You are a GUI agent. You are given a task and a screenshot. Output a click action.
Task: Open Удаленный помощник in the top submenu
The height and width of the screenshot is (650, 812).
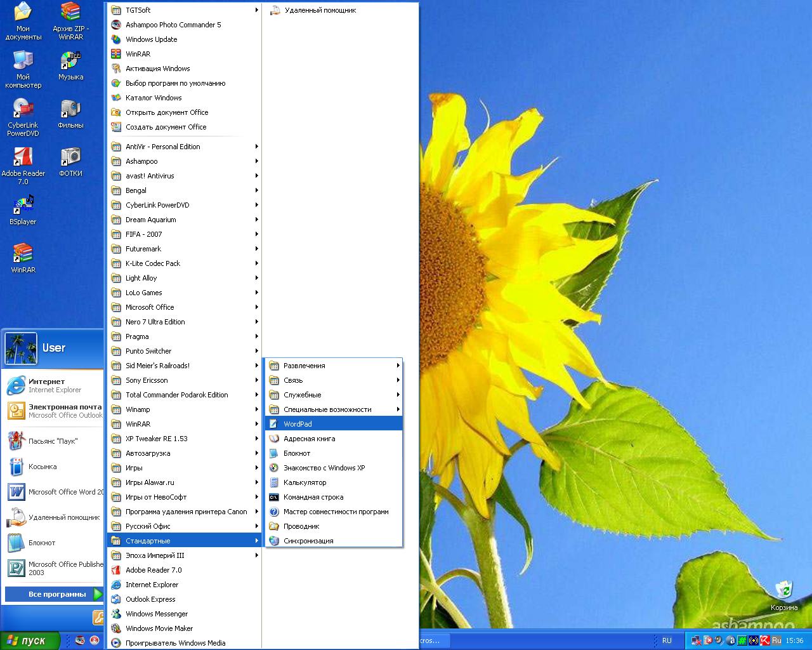coord(341,10)
